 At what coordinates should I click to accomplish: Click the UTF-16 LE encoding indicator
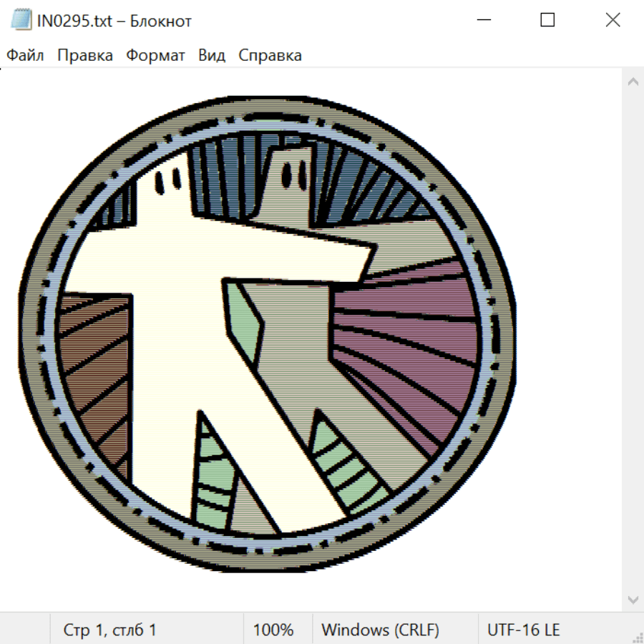point(524,630)
